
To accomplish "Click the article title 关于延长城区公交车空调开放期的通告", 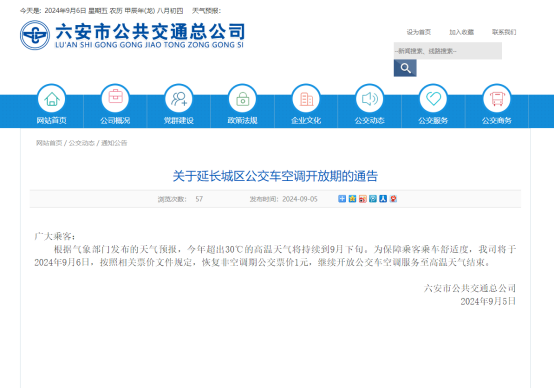I will click(x=275, y=176).
